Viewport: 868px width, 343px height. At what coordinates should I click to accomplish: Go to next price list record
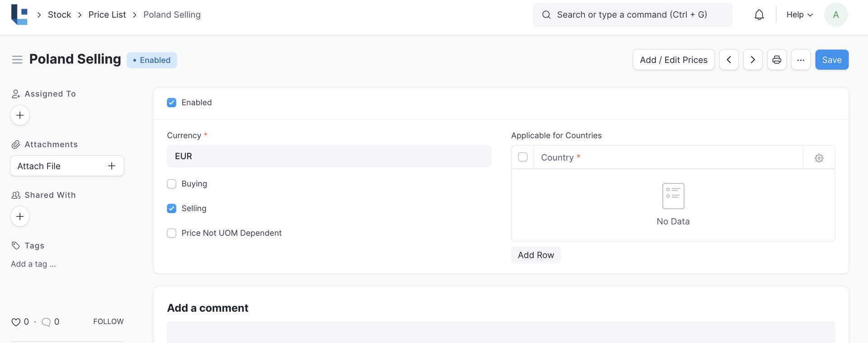click(753, 60)
